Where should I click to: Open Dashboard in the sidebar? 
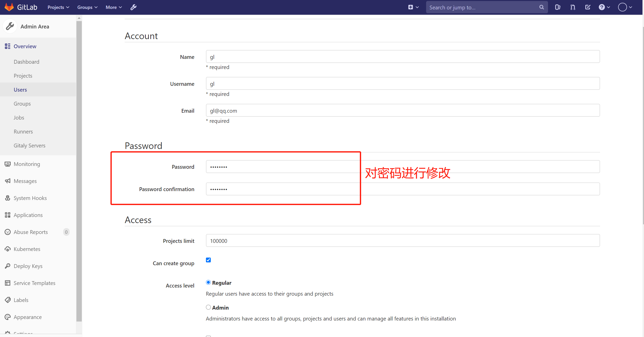pos(26,62)
